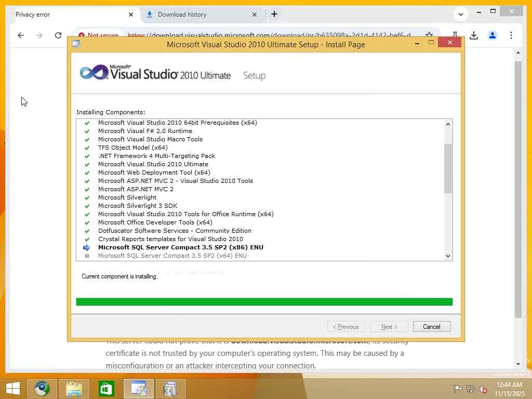Image resolution: width=532 pixels, height=399 pixels.
Task: Click the pause icon beside SQL Server Compact x64
Action: pos(87,256)
